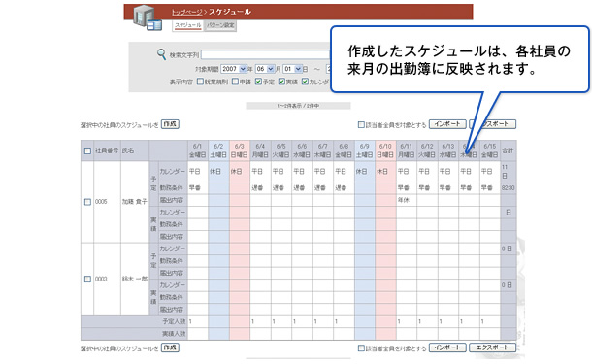The image size is (592, 364).
Task: Select employee 0005 row checkbox
Action: (x=87, y=202)
